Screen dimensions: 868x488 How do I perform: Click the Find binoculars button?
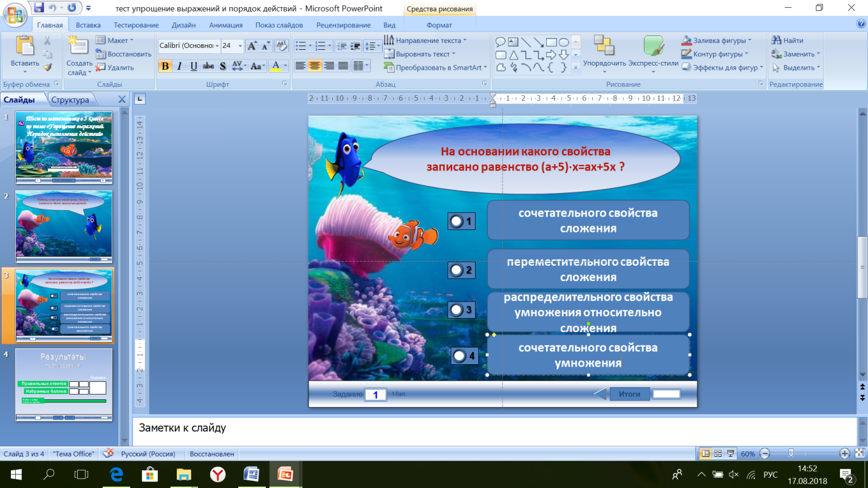[787, 41]
